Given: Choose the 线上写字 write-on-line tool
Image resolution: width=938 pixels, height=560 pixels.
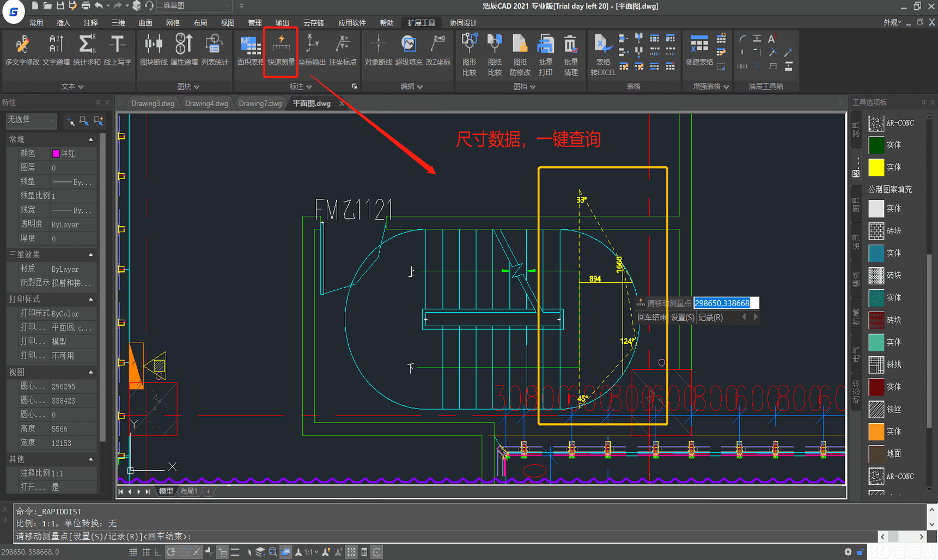Looking at the screenshot, I should [x=118, y=50].
